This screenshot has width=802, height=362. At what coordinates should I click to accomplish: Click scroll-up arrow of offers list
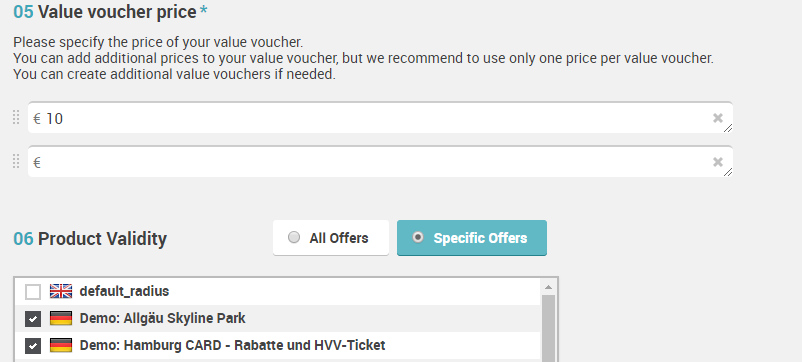[548, 287]
